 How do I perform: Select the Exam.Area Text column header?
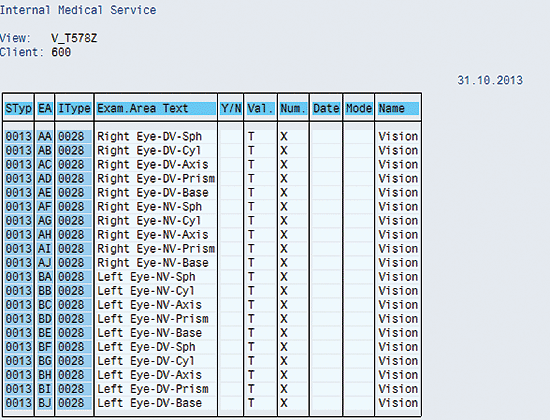coord(156,108)
